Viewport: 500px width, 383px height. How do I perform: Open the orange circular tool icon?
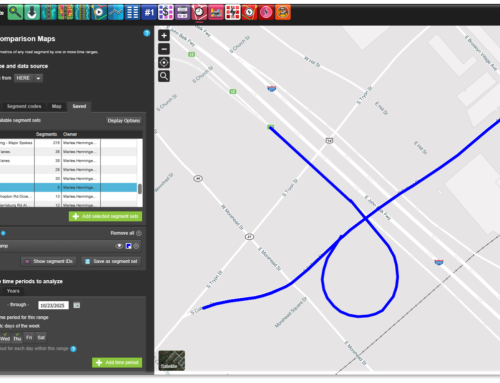[x=283, y=13]
